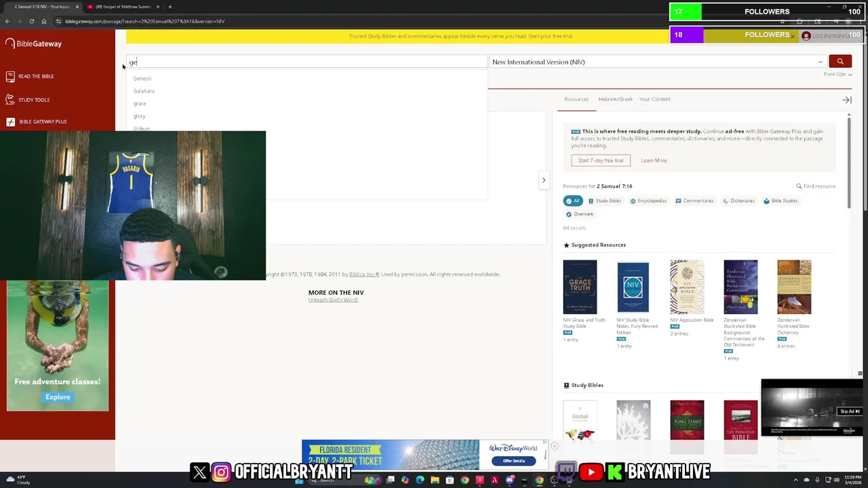Switch to the Resources tab
The image size is (868, 488).
[576, 99]
